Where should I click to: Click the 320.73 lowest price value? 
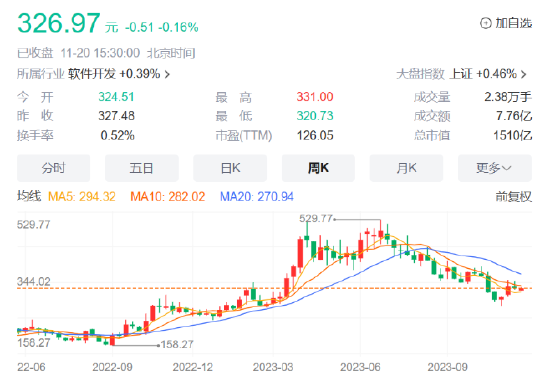coord(315,116)
